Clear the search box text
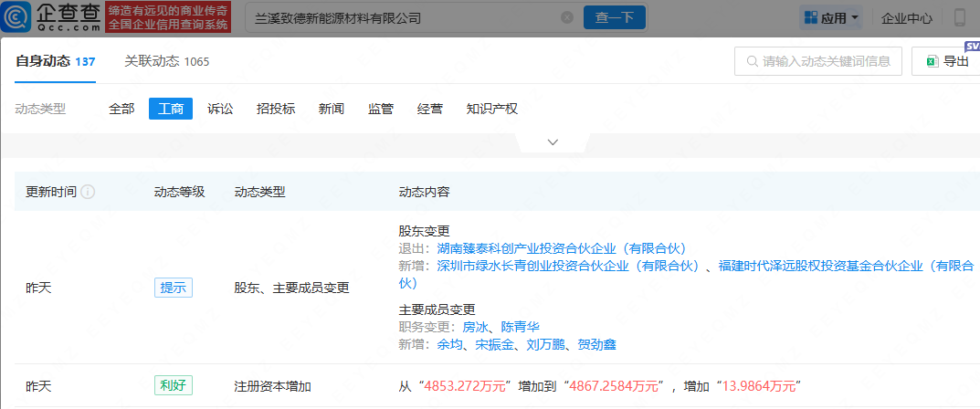The width and height of the screenshot is (980, 409). 566,17
